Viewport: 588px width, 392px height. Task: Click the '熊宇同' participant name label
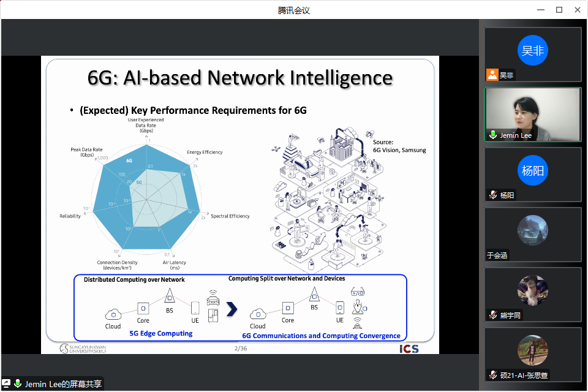tap(510, 315)
